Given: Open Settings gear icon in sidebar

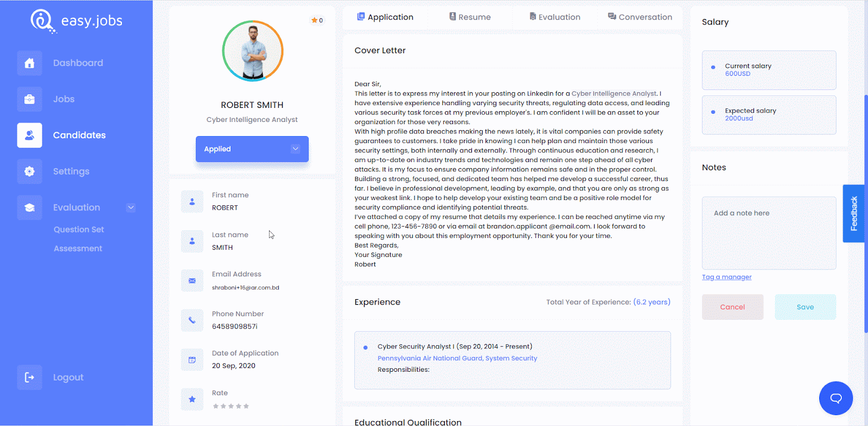Looking at the screenshot, I should pos(29,171).
